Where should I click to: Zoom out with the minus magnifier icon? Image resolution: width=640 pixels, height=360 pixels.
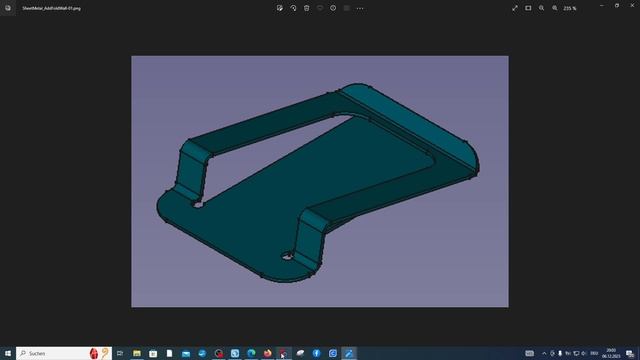[x=541, y=8]
